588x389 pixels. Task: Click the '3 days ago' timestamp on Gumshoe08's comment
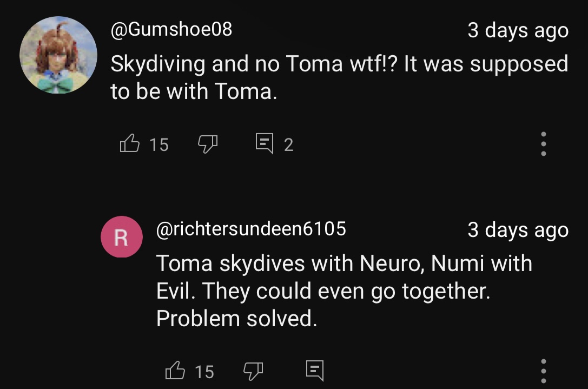pos(518,30)
